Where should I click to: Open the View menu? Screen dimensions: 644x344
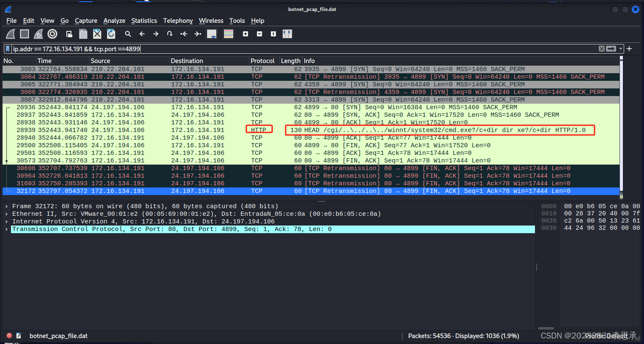(x=47, y=21)
